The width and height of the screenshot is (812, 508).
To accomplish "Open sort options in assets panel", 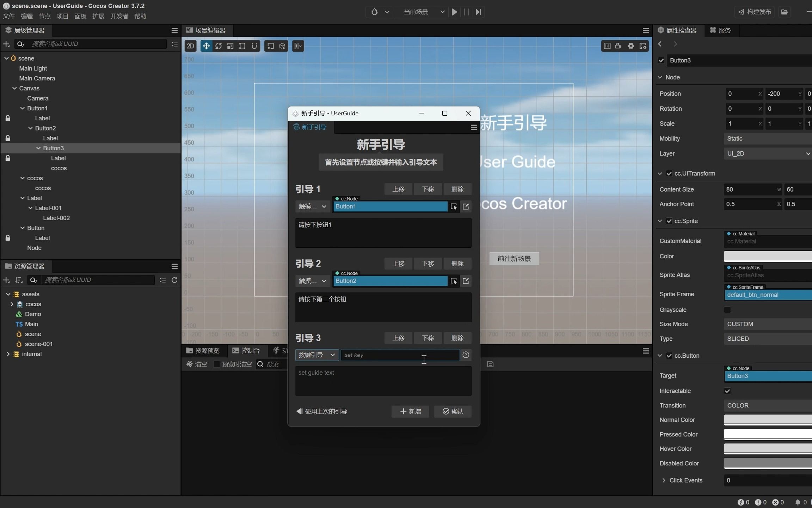I will pyautogui.click(x=19, y=280).
